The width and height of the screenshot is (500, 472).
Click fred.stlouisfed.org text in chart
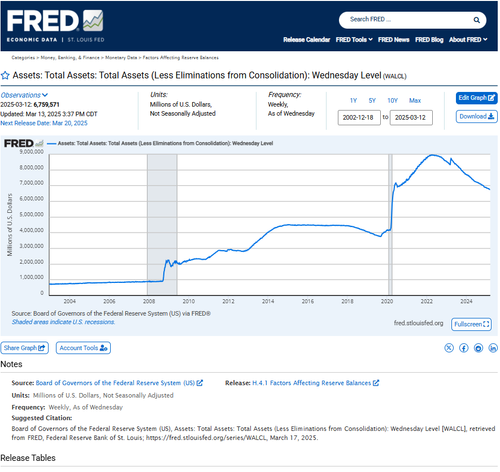(x=418, y=323)
